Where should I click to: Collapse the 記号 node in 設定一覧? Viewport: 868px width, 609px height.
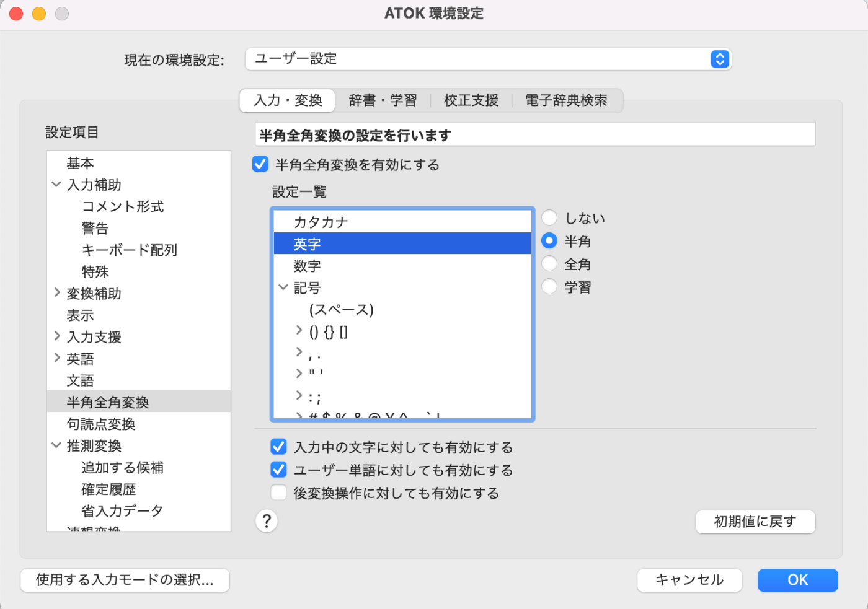point(283,287)
